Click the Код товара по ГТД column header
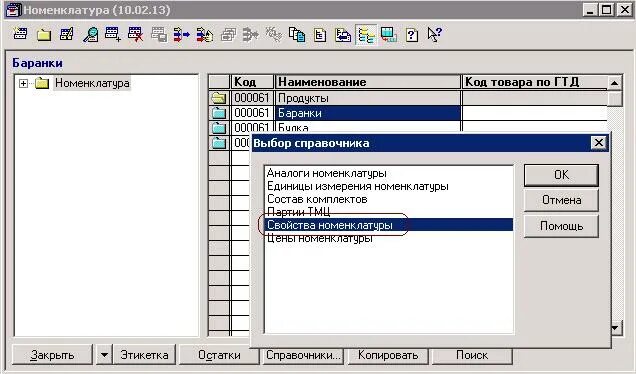 point(535,82)
